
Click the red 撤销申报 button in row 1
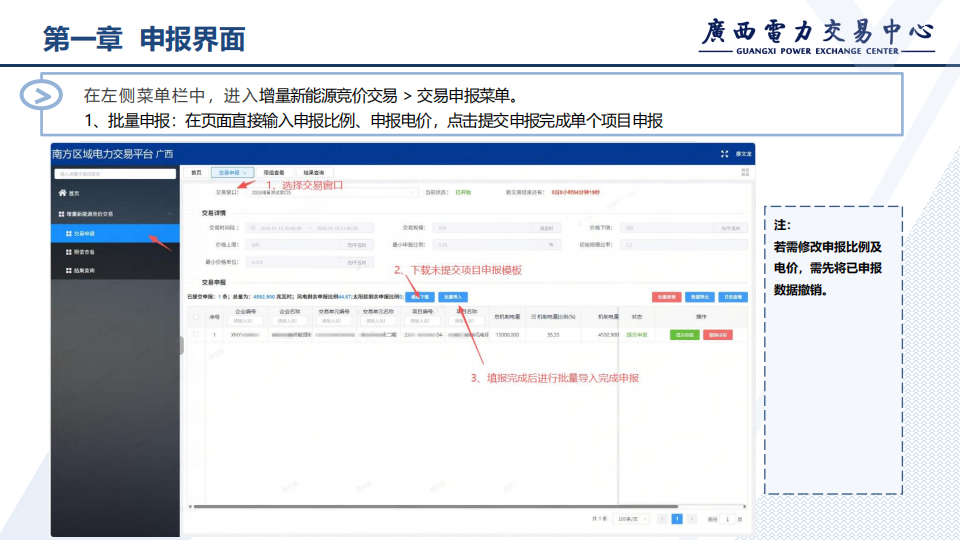pyautogui.click(x=718, y=335)
